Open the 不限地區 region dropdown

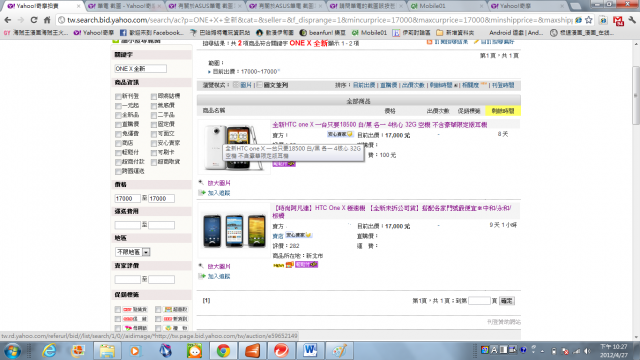[133, 252]
